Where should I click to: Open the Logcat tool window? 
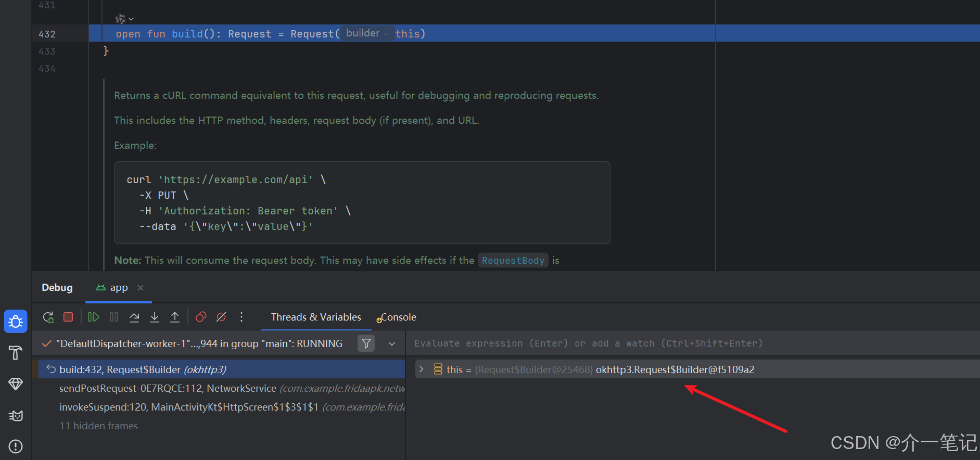pos(16,415)
